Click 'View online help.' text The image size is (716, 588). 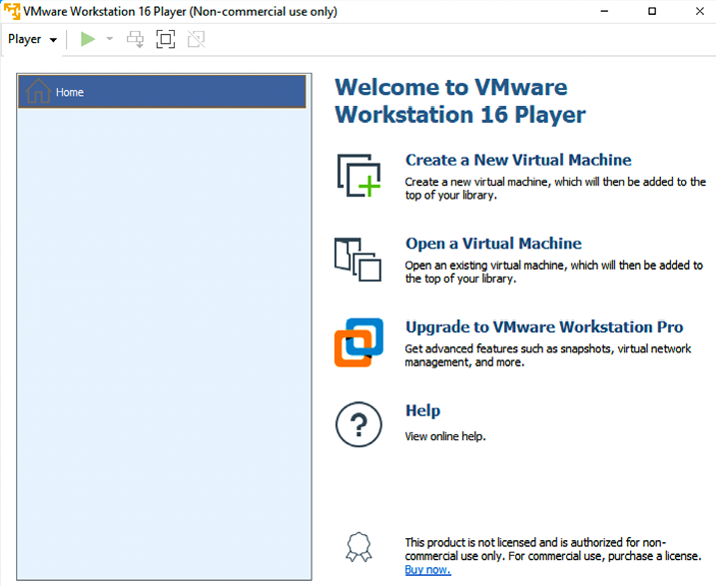pos(445,436)
